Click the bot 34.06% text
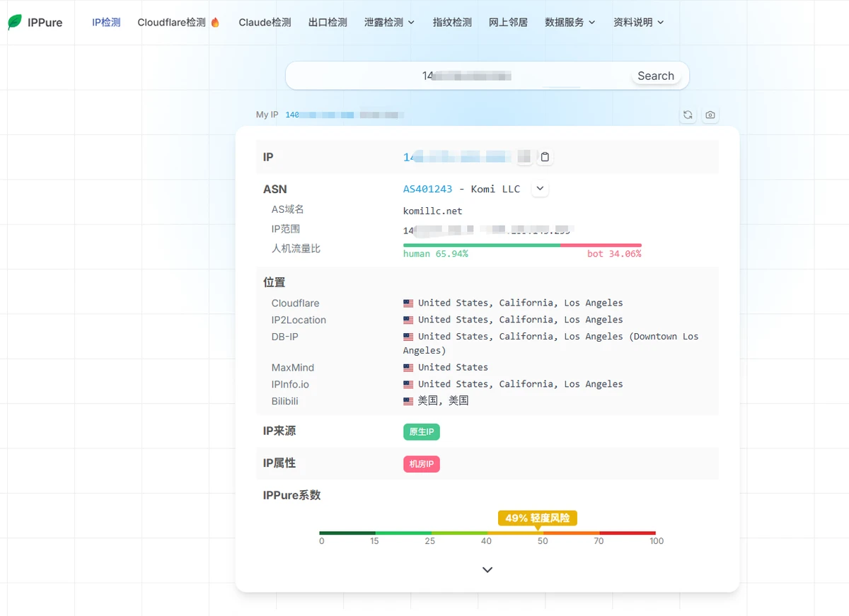849x616 pixels. [x=614, y=254]
